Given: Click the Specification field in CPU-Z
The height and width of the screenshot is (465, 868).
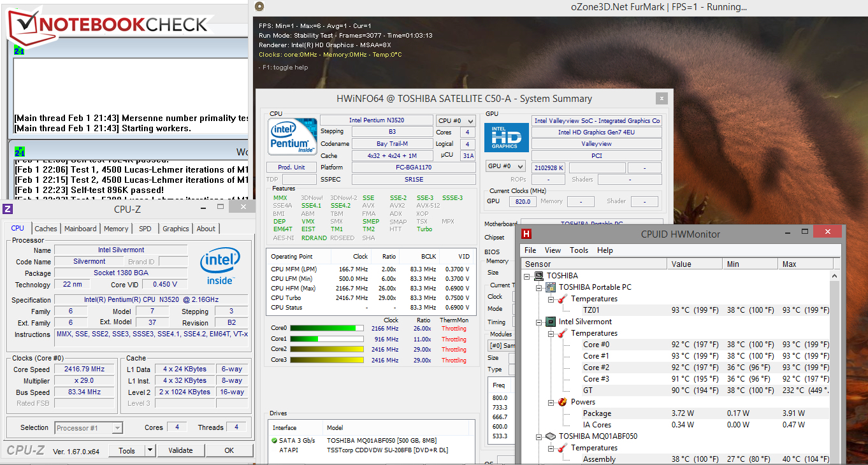Looking at the screenshot, I should tap(151, 299).
